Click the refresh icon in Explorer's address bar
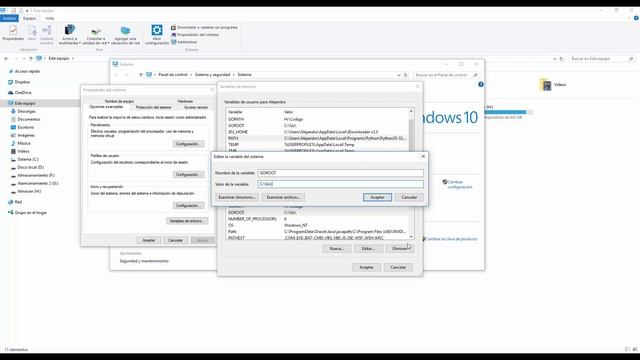 pyautogui.click(x=561, y=59)
